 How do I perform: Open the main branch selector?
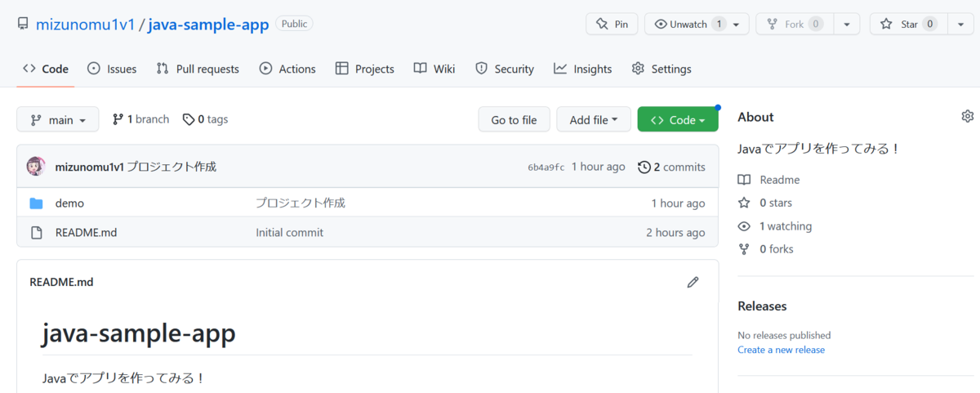click(58, 119)
